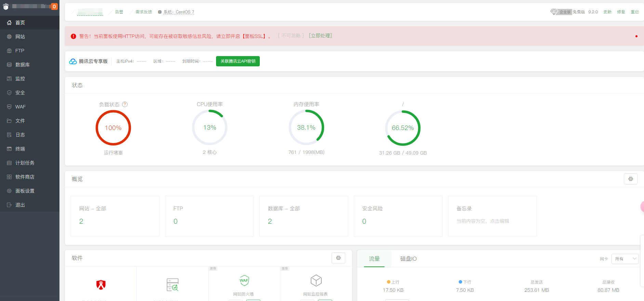This screenshot has height=301, width=644.
Task: Click the red dot at warning banner right
Action: [x=636, y=36]
